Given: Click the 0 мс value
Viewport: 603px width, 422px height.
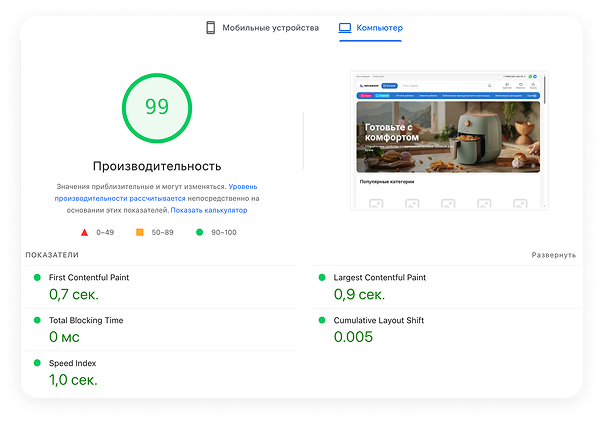Looking at the screenshot, I should pos(64,337).
